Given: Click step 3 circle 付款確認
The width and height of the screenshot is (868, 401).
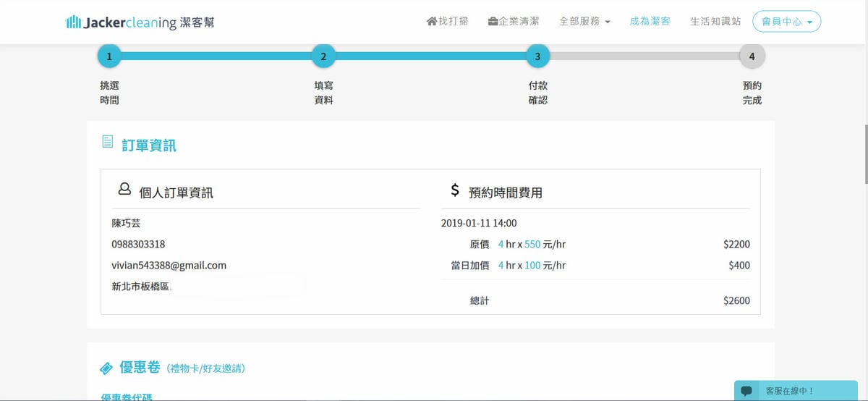Looking at the screenshot, I should (x=537, y=56).
